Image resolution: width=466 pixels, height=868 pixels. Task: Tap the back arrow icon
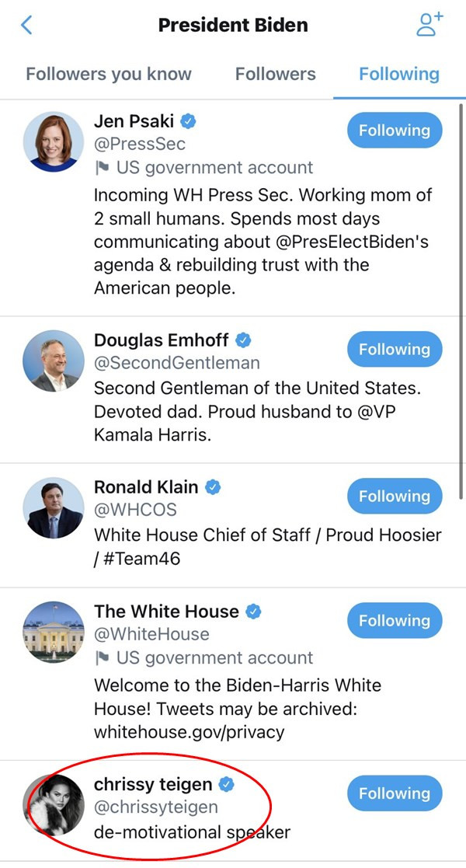(x=26, y=25)
